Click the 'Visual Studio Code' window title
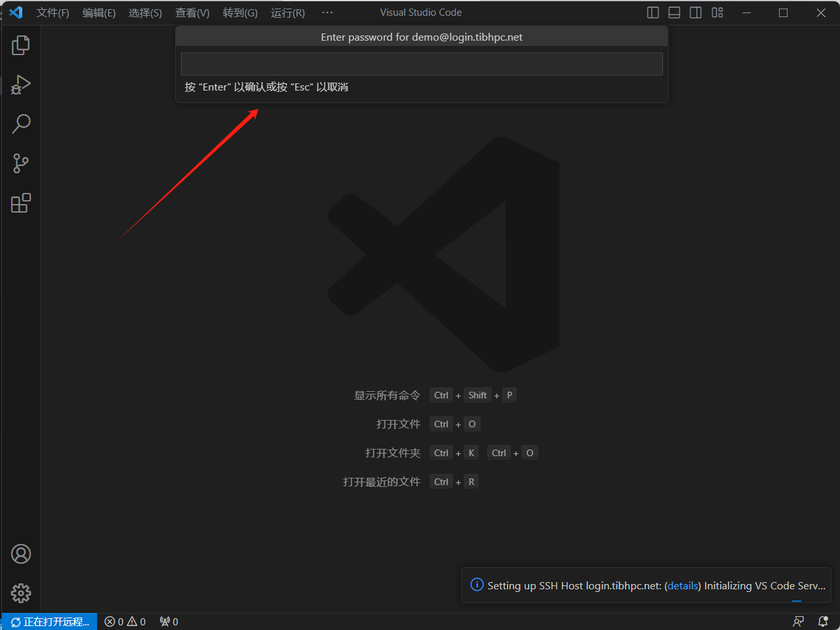Viewport: 840px width, 630px height. (x=421, y=12)
